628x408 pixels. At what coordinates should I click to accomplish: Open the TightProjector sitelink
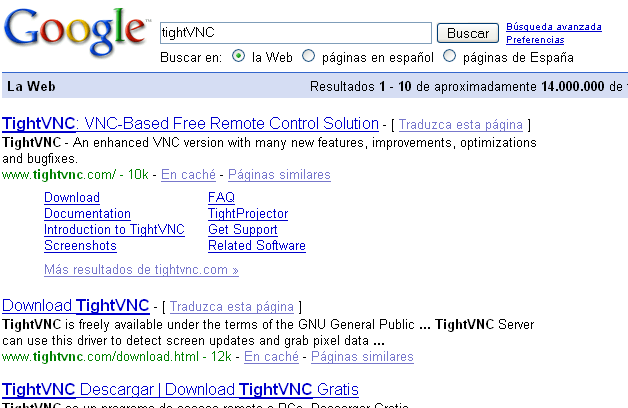tap(248, 213)
